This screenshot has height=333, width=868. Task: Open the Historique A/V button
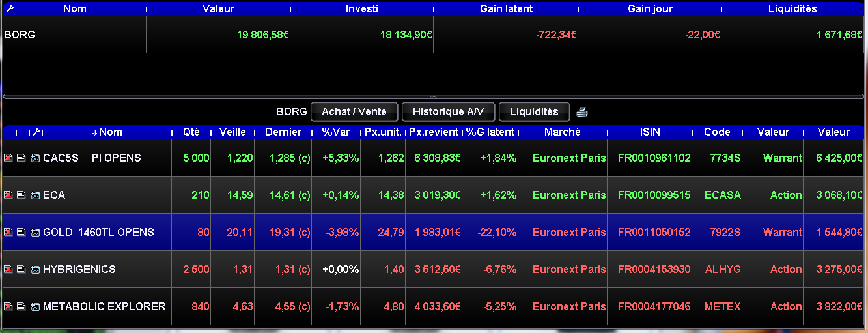(x=448, y=112)
